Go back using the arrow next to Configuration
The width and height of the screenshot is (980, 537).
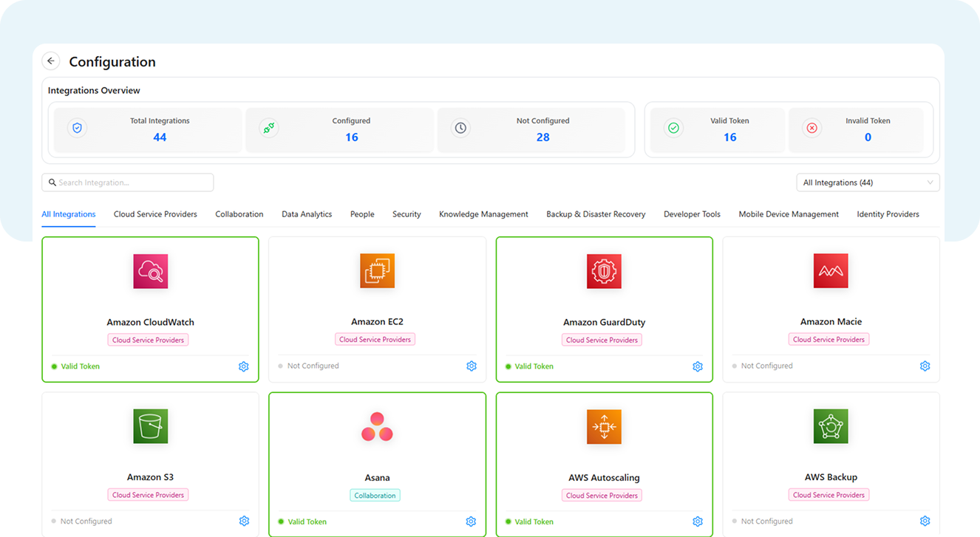point(51,61)
